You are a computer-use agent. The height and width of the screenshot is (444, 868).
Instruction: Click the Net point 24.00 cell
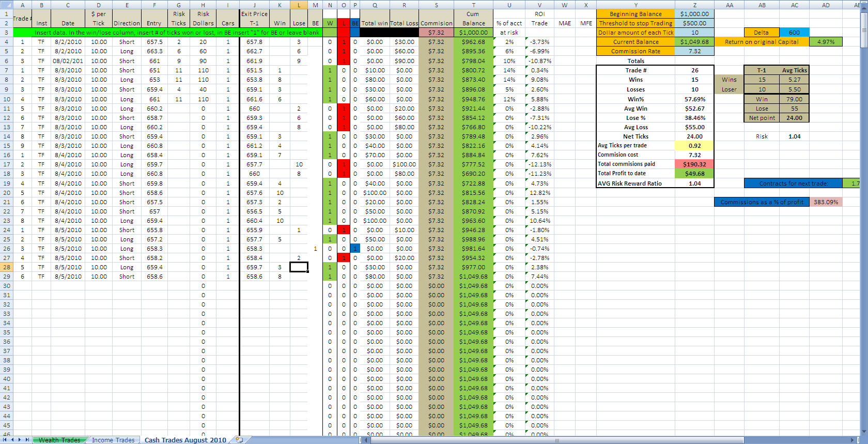(x=794, y=118)
